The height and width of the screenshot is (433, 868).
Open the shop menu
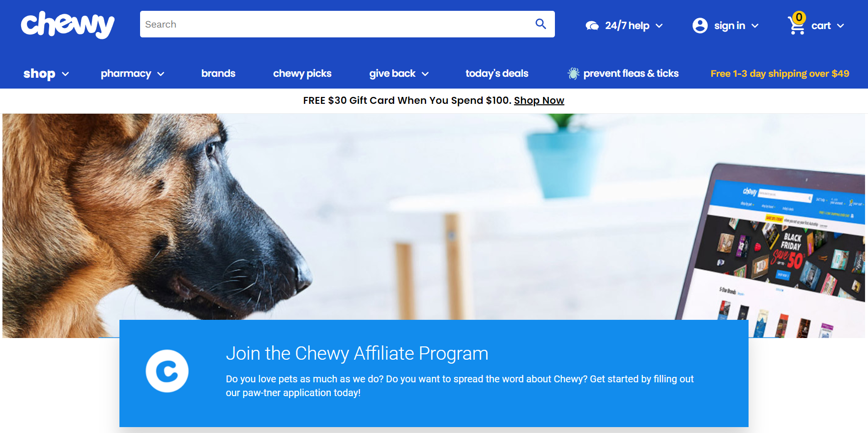(x=46, y=74)
